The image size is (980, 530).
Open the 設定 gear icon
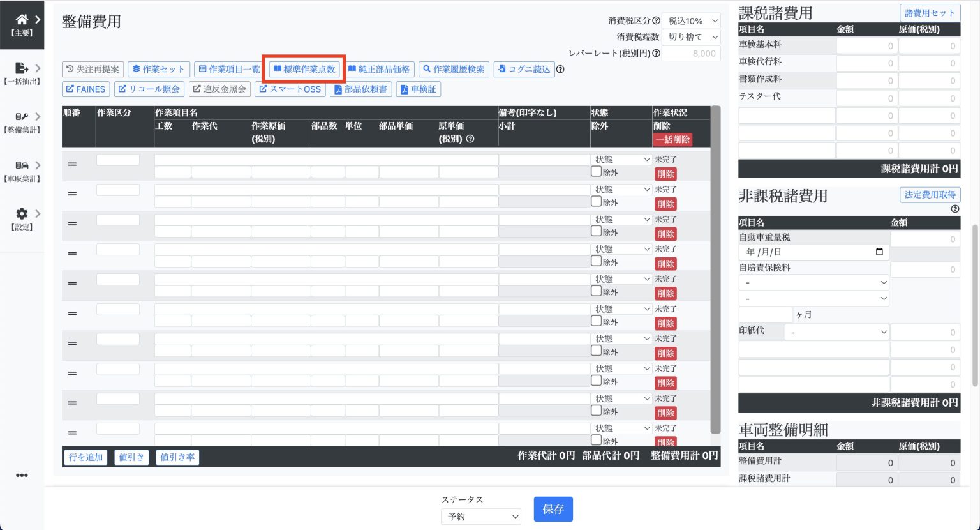click(22, 214)
